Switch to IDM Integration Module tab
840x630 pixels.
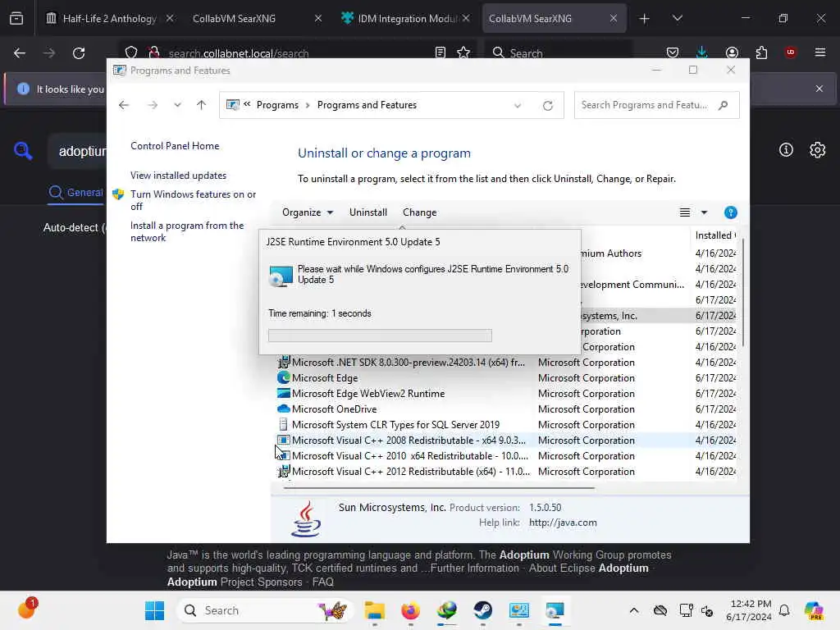click(x=406, y=19)
